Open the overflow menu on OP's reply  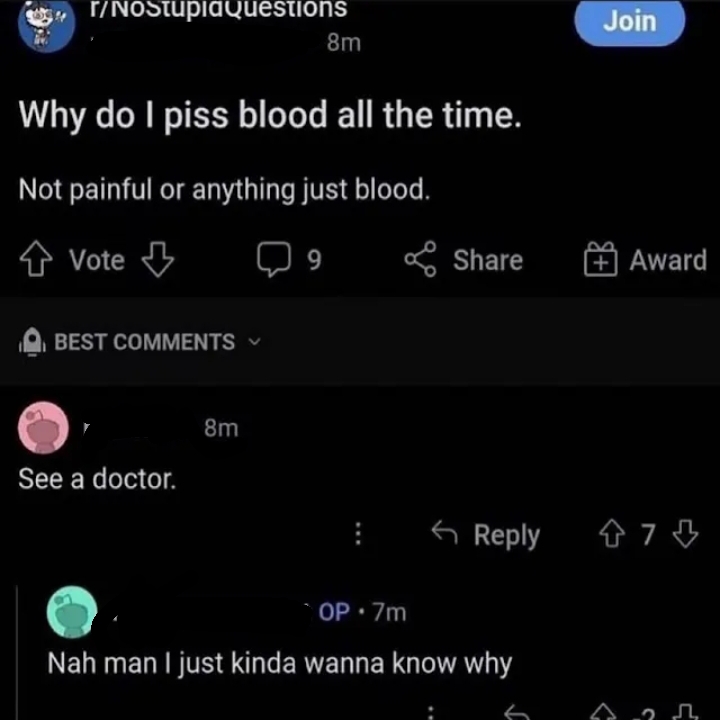[431, 712]
